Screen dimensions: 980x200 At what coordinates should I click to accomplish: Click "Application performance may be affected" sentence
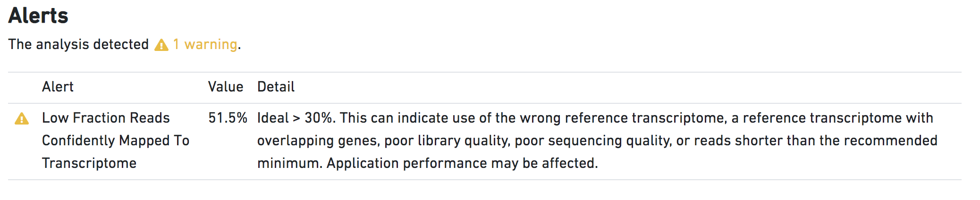462,163
